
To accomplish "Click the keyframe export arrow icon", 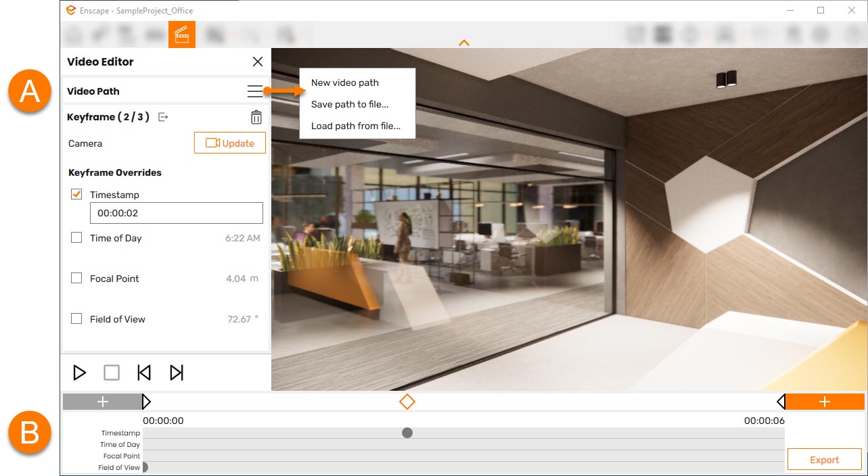I will [162, 116].
